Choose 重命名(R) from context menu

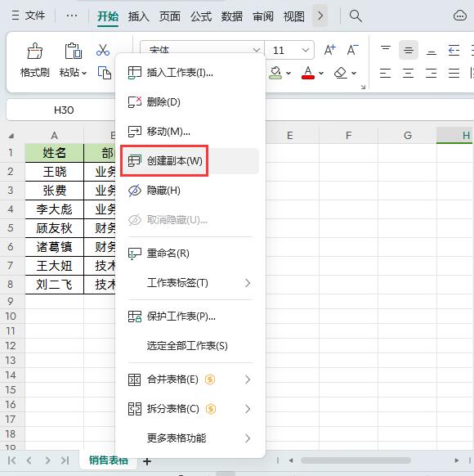[x=190, y=254]
